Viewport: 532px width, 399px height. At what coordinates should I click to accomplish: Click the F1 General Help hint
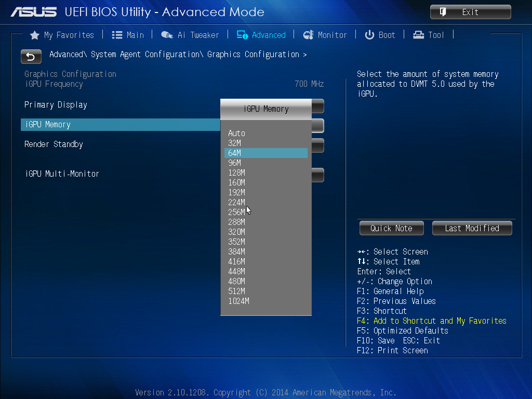[x=390, y=291]
